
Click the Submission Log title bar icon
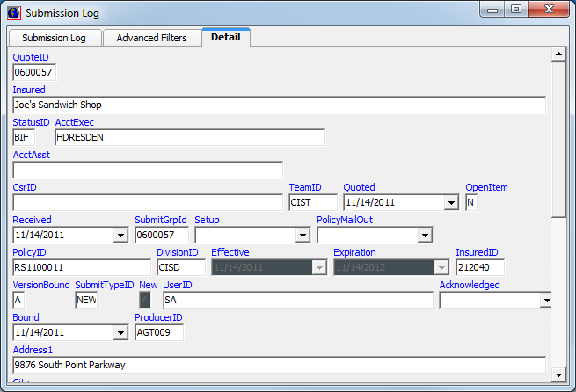(x=14, y=13)
